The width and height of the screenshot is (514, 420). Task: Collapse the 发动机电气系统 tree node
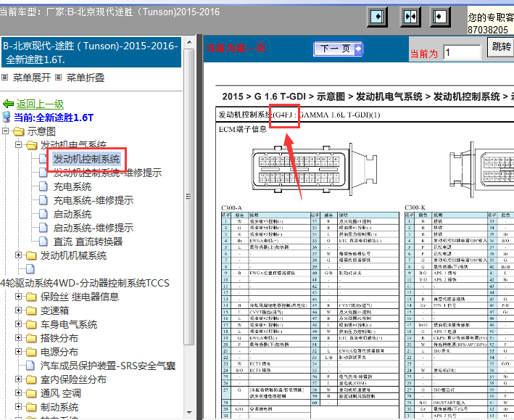[x=19, y=144]
